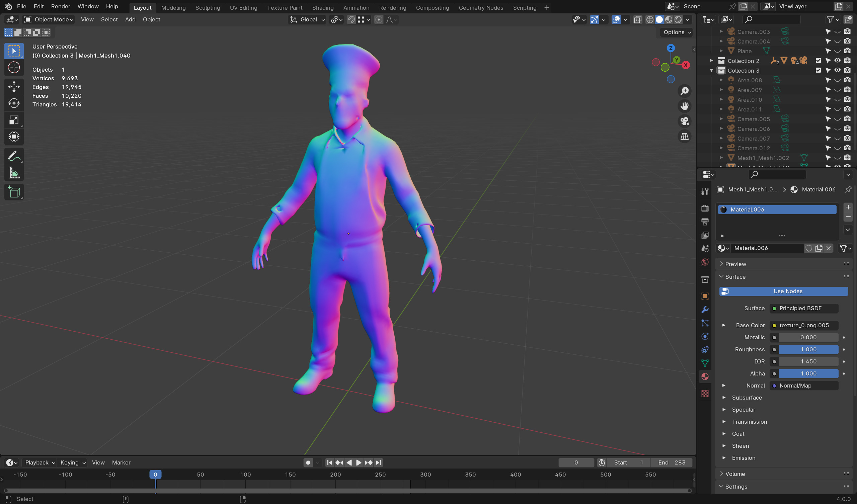The width and height of the screenshot is (857, 504).
Task: Click the Normal/Map input button
Action: point(804,386)
